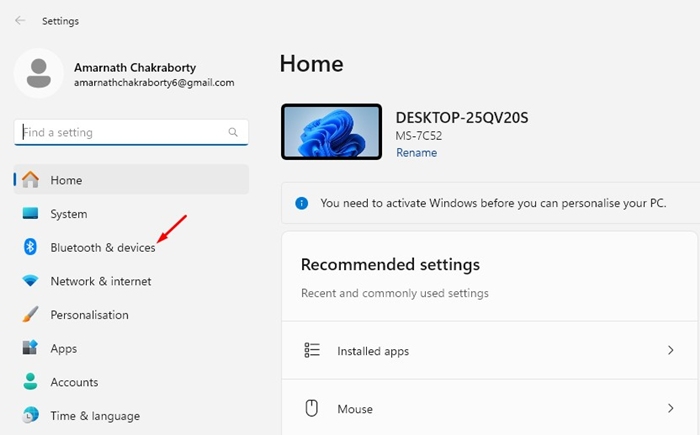
Task: Open the Installed apps row
Action: pos(489,351)
